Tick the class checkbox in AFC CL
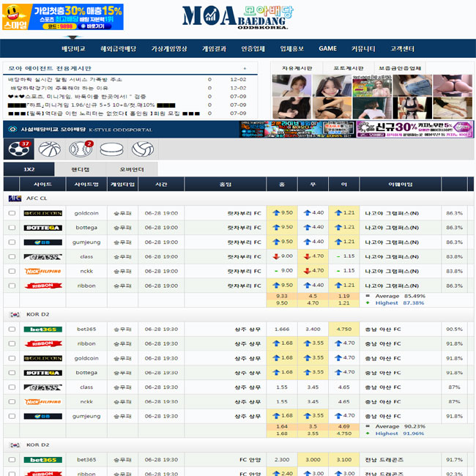 point(12,257)
